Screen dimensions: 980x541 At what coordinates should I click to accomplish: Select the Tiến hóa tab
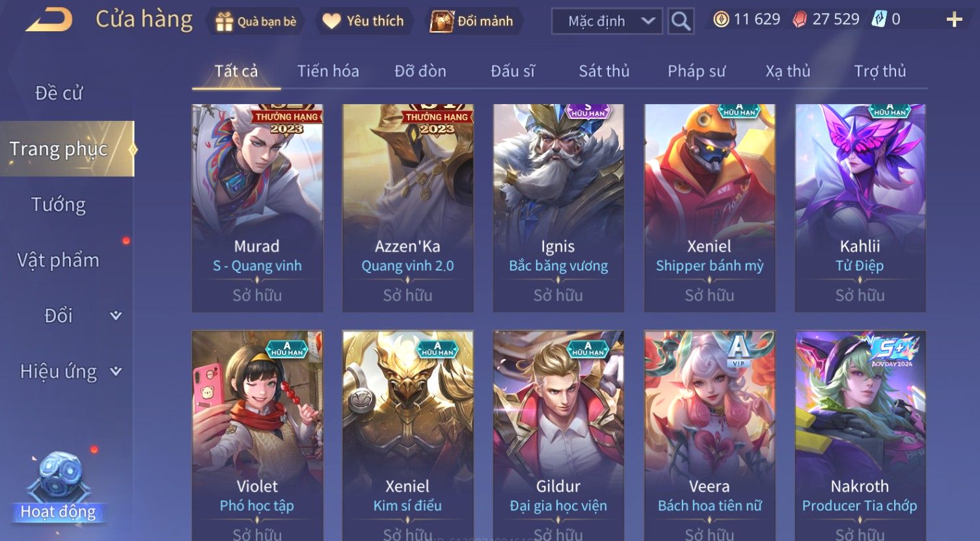[x=328, y=71]
